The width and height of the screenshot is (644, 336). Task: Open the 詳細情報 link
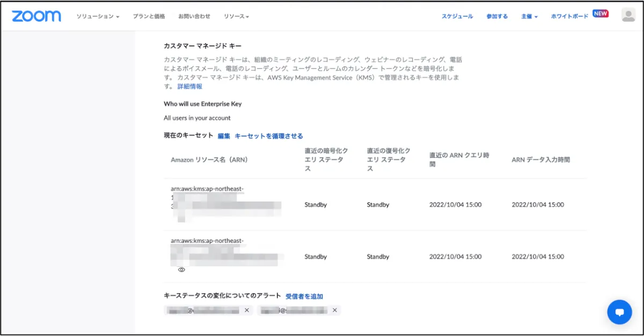point(190,86)
